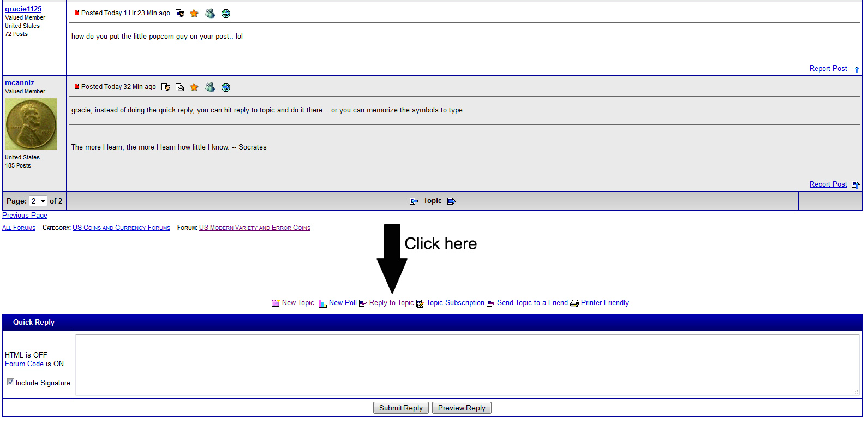The image size is (868, 429).
Task: Open US Modern Variety and Error Coins link
Action: (x=255, y=228)
